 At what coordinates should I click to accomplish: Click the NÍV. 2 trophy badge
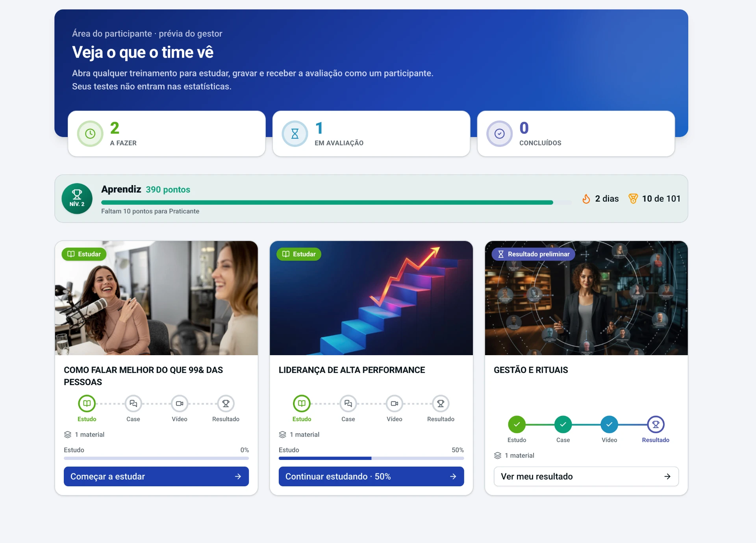(x=77, y=199)
